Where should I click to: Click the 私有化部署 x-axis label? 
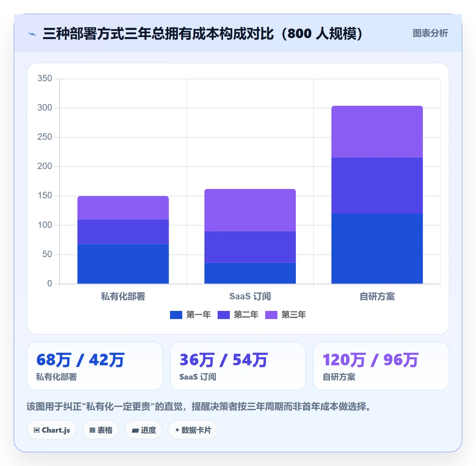click(x=123, y=297)
